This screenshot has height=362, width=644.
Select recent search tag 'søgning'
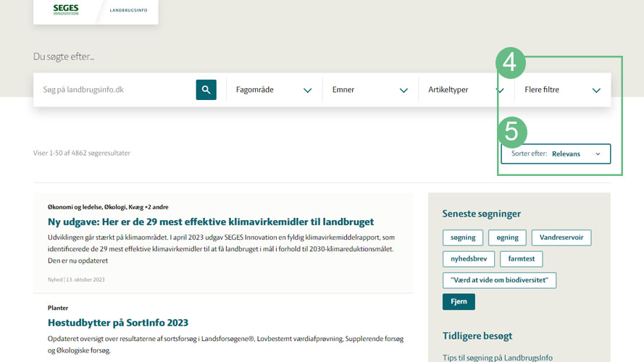[463, 237]
